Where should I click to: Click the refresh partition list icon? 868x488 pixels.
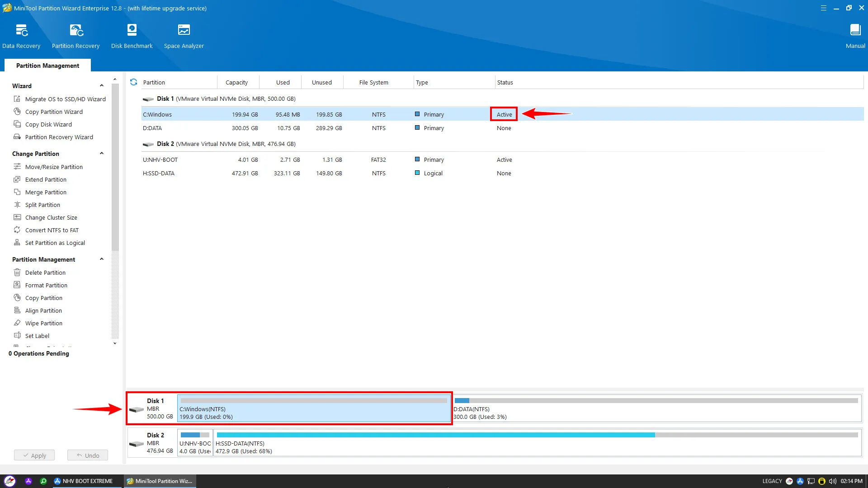133,82
